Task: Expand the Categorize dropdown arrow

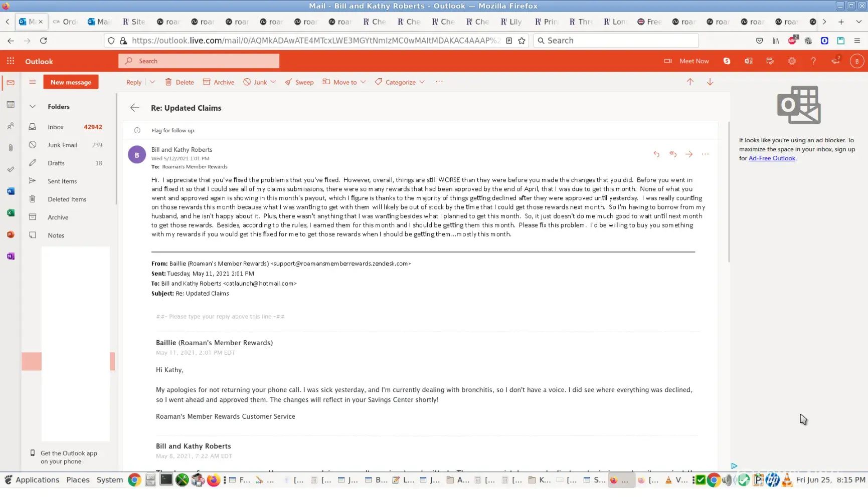Action: click(x=422, y=82)
